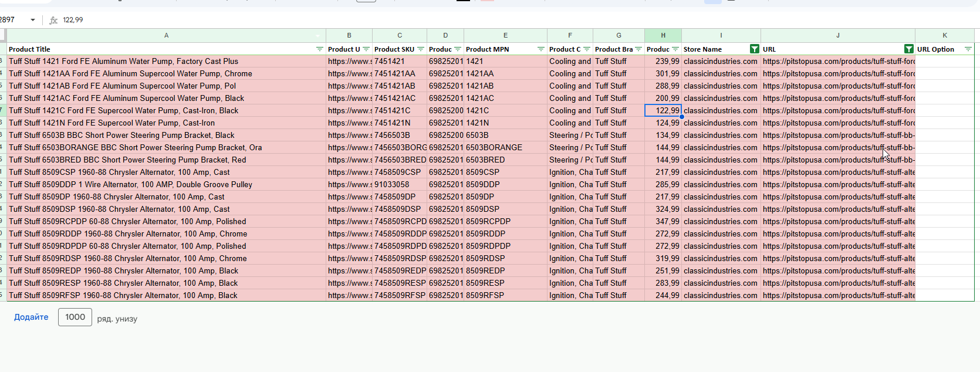Select SKU cell 91033058

tap(400, 184)
